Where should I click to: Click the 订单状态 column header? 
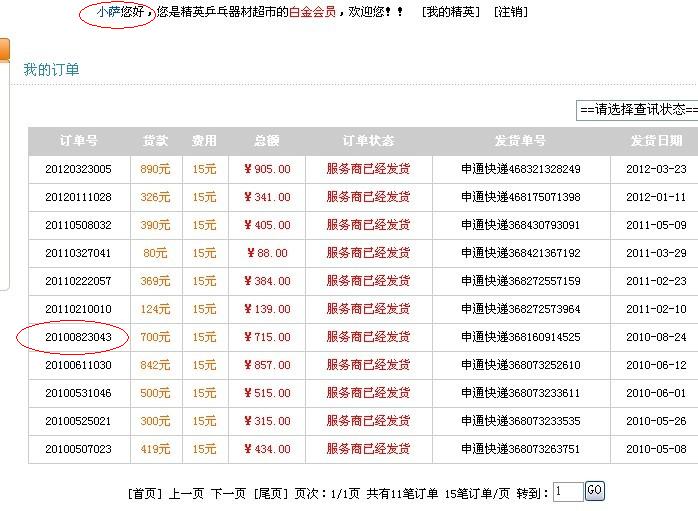pyautogui.click(x=368, y=141)
